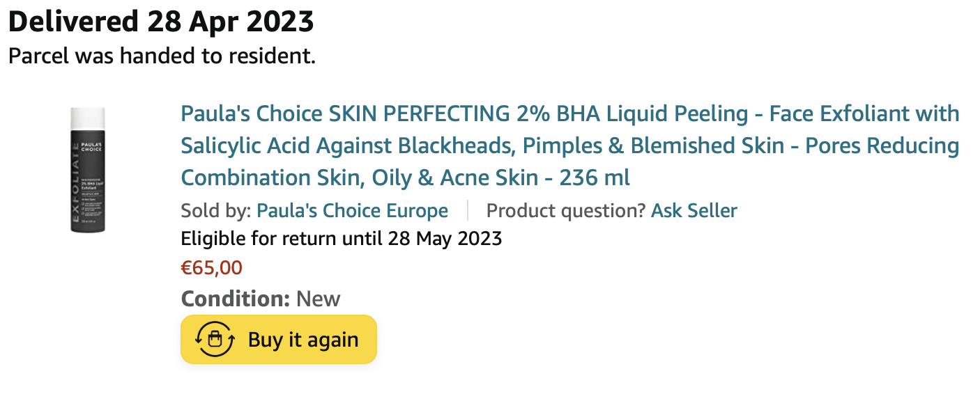The height and width of the screenshot is (401, 980).
Task: Click the Eligible for return until 28 May text
Action: tap(341, 239)
